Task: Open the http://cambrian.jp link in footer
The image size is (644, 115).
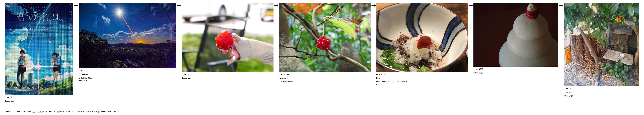Action: pos(110,112)
